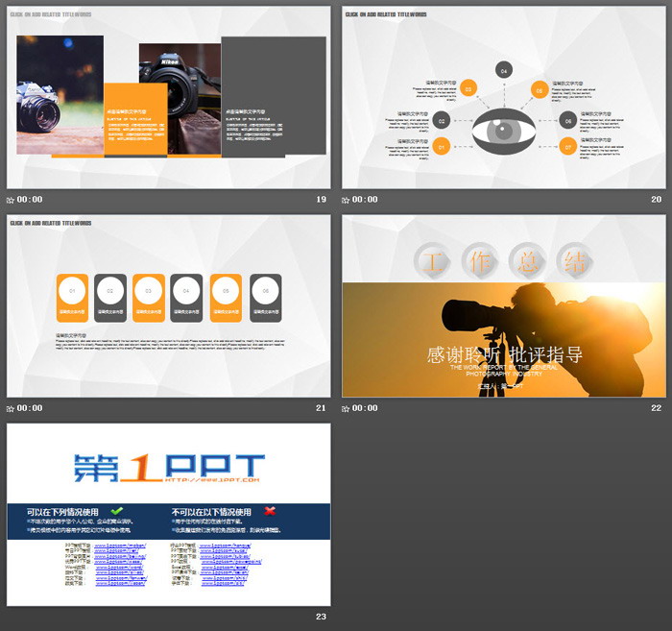The width and height of the screenshot is (672, 631).
Task: Select slide 22 with the photographer silhouette
Action: 503,305
